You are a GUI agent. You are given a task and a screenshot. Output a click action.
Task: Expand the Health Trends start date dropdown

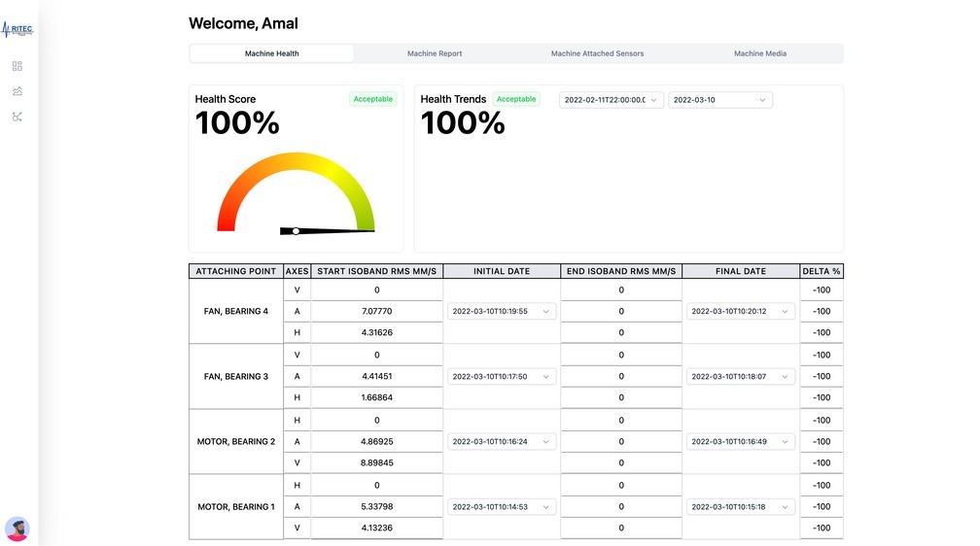(x=612, y=99)
